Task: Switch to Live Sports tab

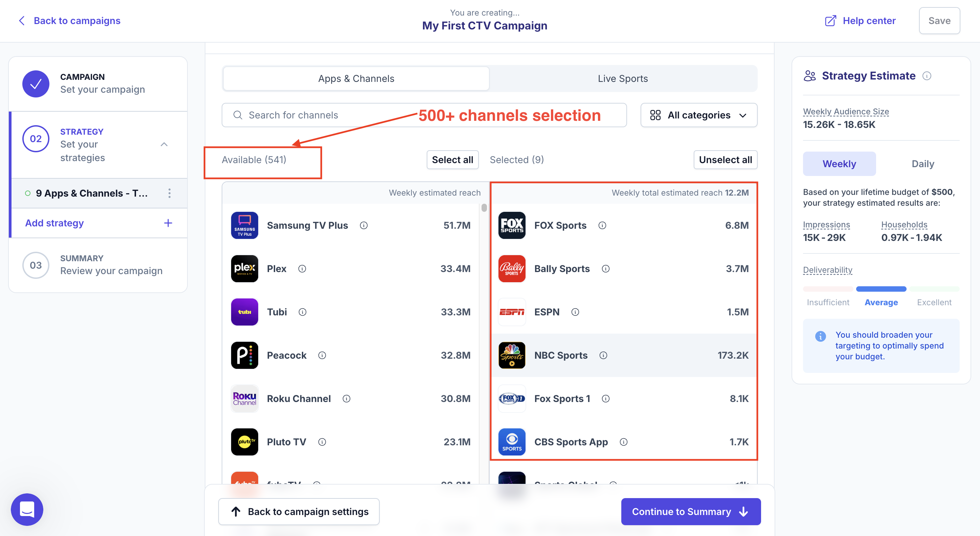Action: (623, 79)
